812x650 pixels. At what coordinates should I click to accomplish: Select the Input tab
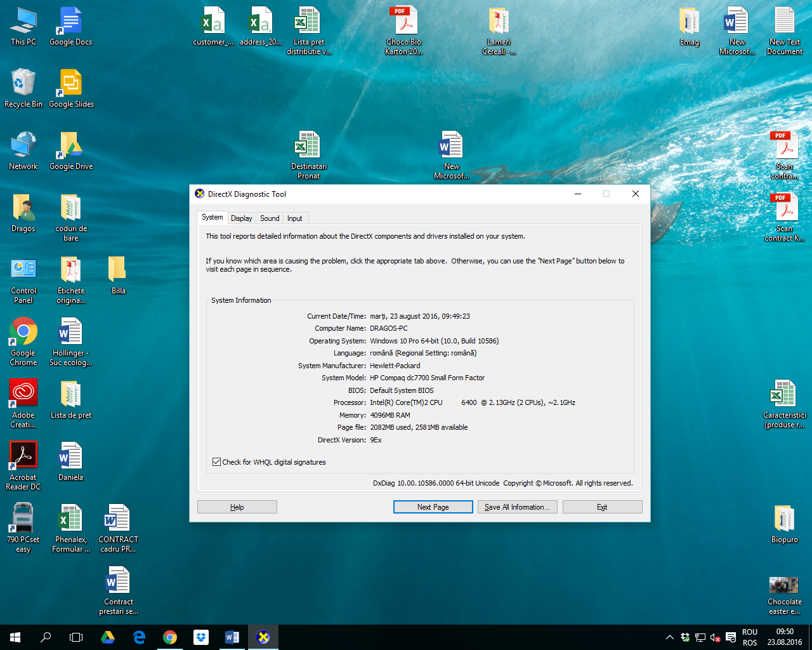(x=294, y=218)
